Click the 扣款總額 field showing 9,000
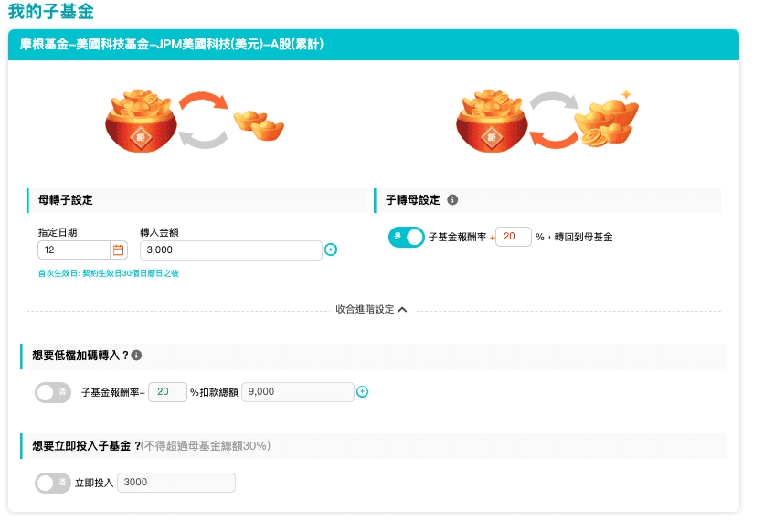This screenshot has width=764, height=532. (x=298, y=392)
